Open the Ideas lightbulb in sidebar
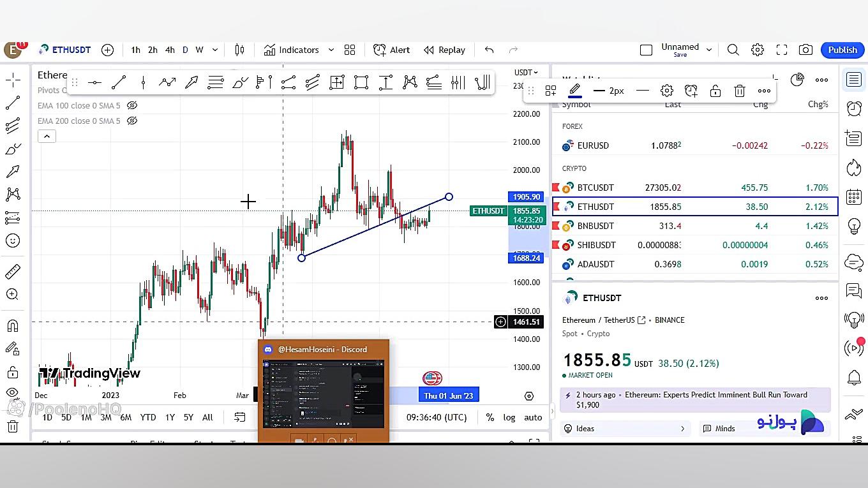Viewport: 868px width, 488px height. [854, 226]
